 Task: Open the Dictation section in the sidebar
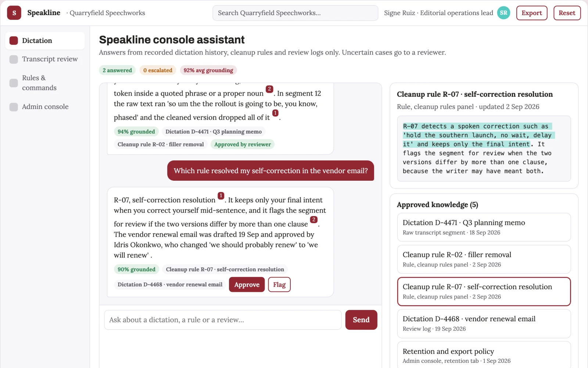coord(45,40)
